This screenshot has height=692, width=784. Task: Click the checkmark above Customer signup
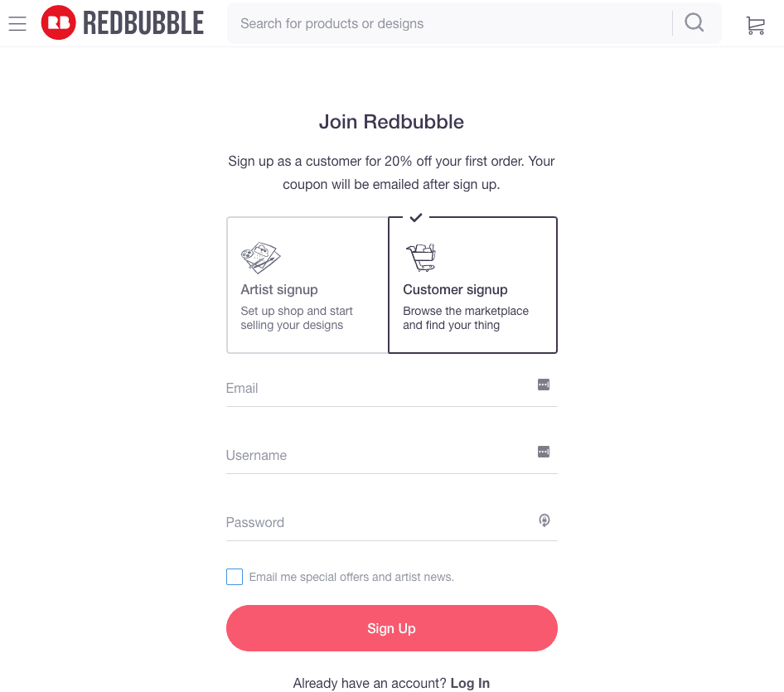[416, 217]
